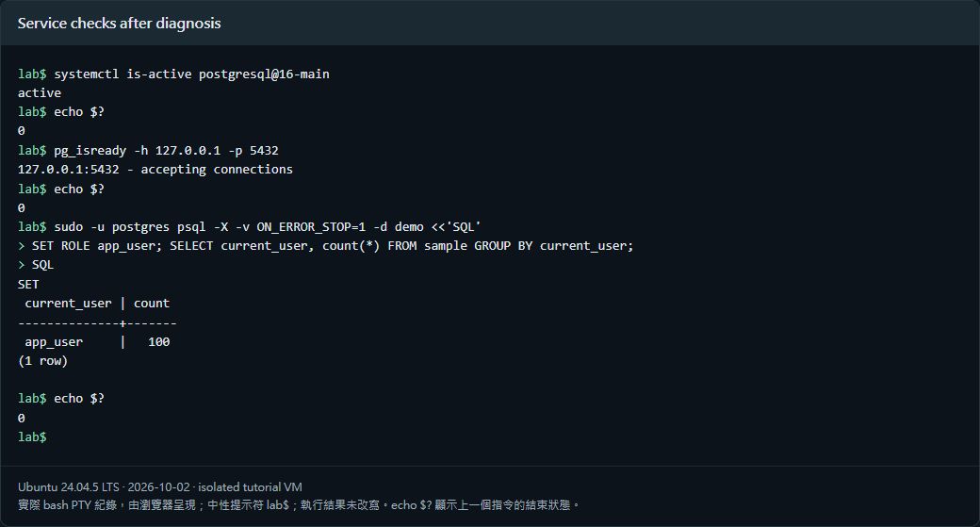Click the 'systemctl is-active postgresql@16-main' command line

tap(173, 74)
